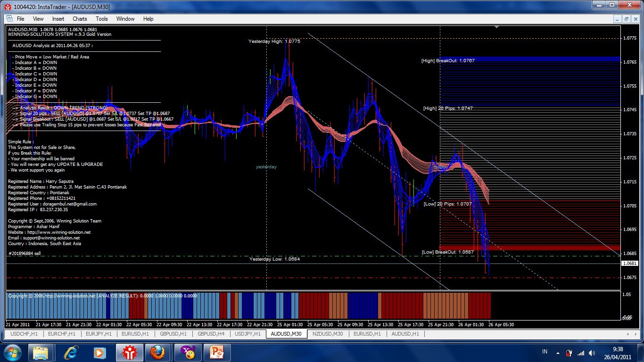Restore down the inner chart window
Viewport: 644px width, 362px height.
pyautogui.click(x=626, y=19)
